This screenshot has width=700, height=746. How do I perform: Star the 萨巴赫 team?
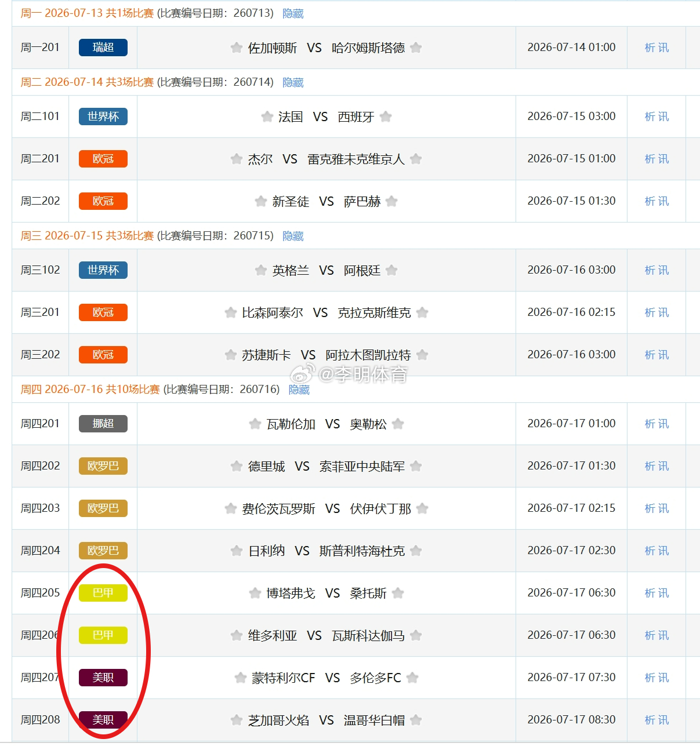391,201
